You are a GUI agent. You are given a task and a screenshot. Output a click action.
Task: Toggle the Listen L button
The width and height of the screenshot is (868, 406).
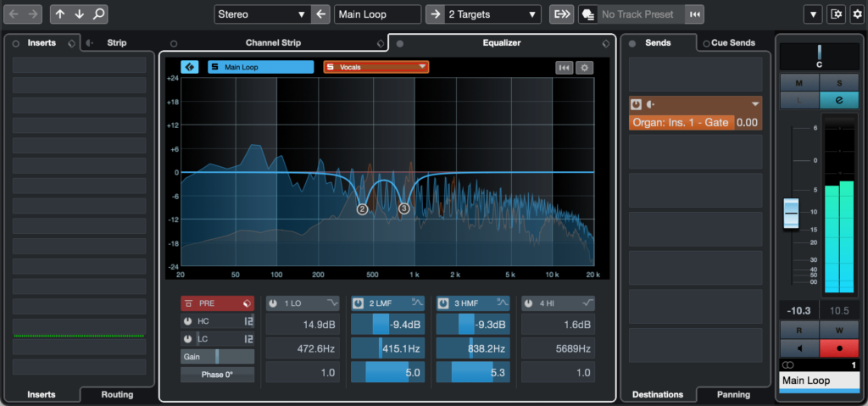point(799,100)
